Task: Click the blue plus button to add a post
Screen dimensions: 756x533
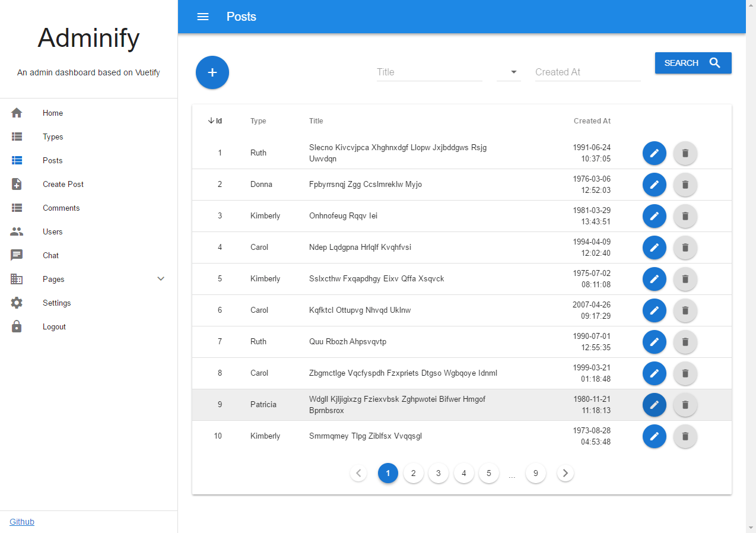Action: [x=212, y=72]
